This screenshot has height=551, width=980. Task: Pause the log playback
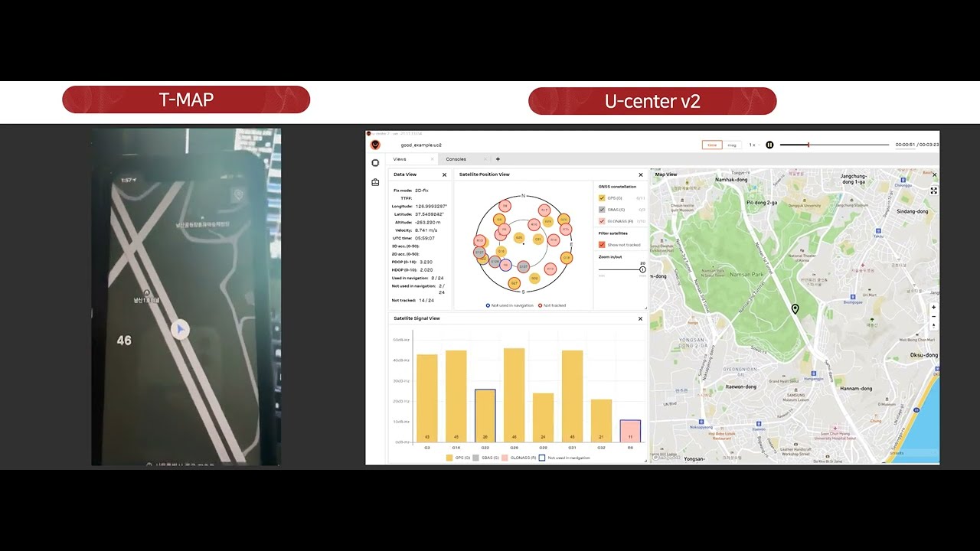point(769,145)
